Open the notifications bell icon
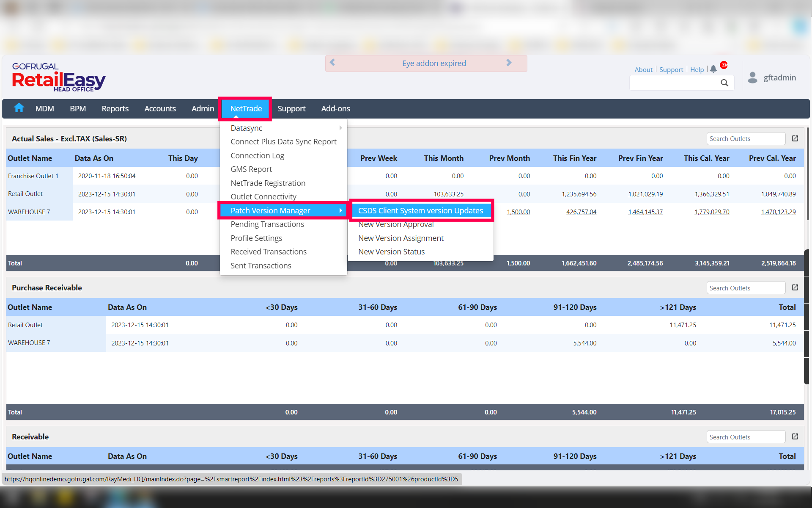The image size is (812, 508). (713, 69)
